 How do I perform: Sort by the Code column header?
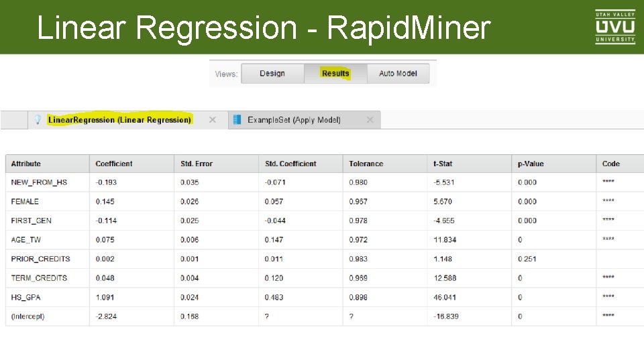(x=620, y=164)
